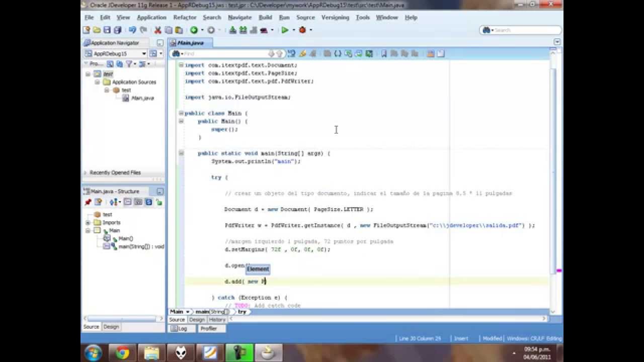Screen dimensions: 644x362
Task: Switch to Source tab under Structure panel
Action: [x=91, y=327]
